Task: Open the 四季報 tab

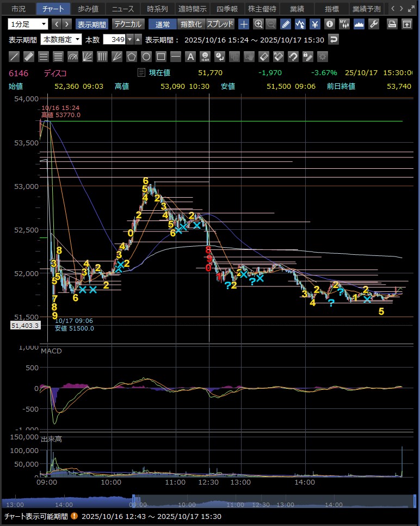Action: pos(227,9)
